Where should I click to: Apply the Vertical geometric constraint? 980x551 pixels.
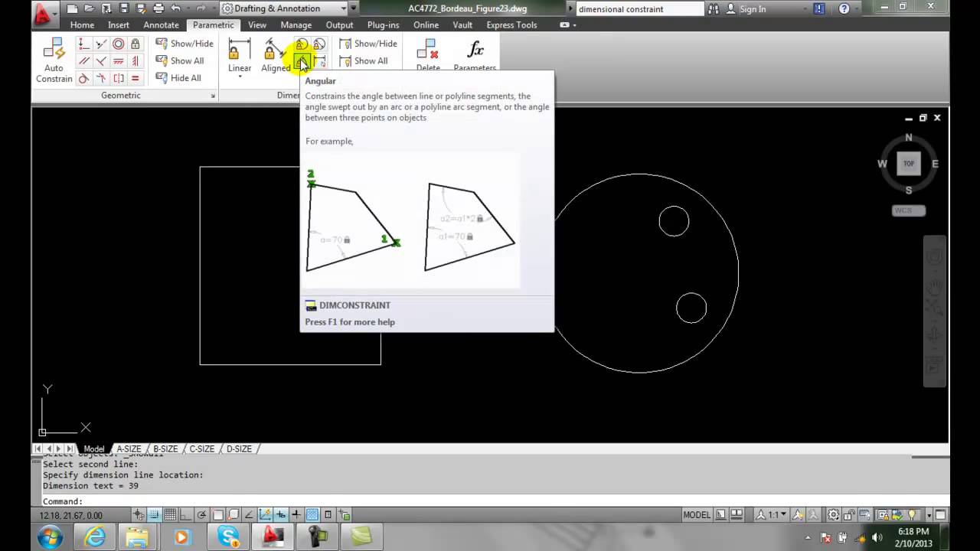(135, 61)
